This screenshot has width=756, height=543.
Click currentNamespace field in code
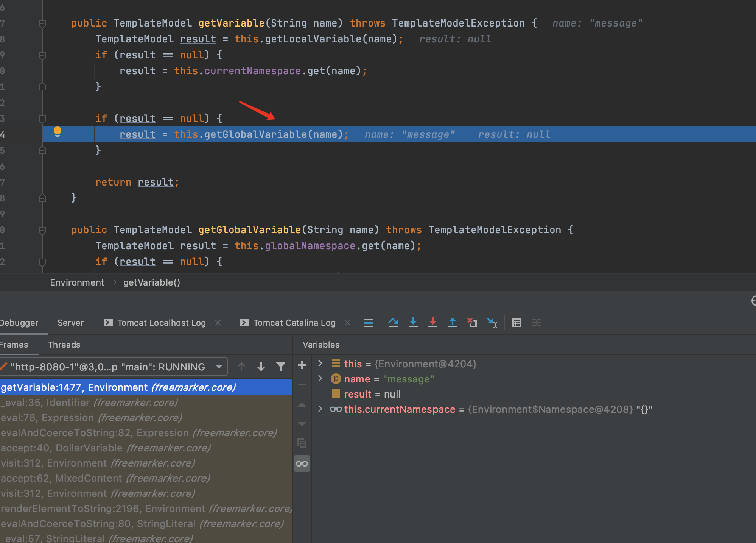(252, 71)
